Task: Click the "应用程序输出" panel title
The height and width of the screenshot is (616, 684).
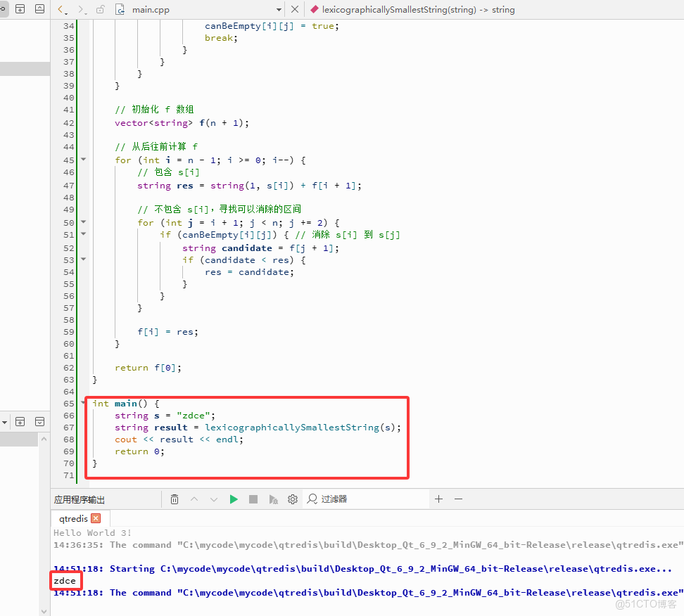Action: (x=80, y=499)
